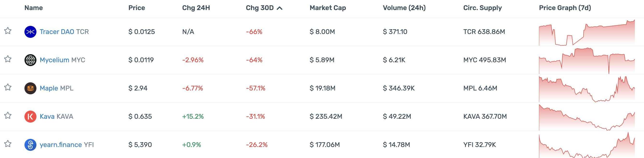644x158 pixels.
Task: Star Maple as a favorite
Action: pos(8,87)
